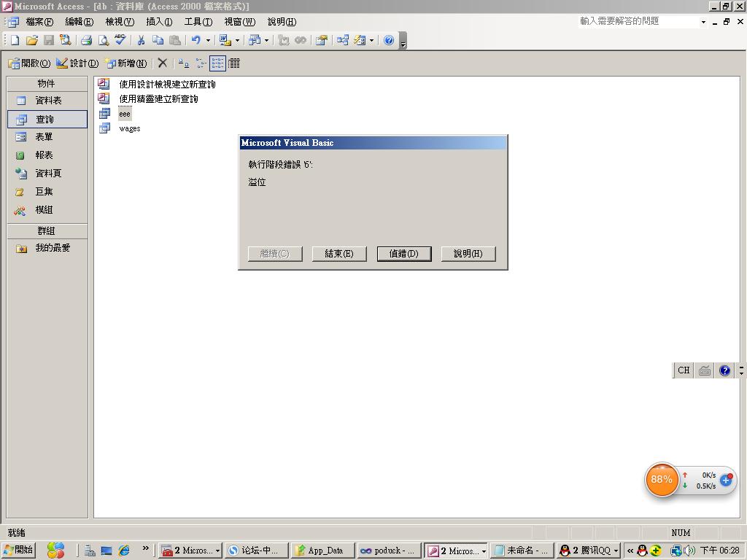This screenshot has width=747, height=560.
Task: Expand the help question box dropdown arrow
Action: (703, 22)
